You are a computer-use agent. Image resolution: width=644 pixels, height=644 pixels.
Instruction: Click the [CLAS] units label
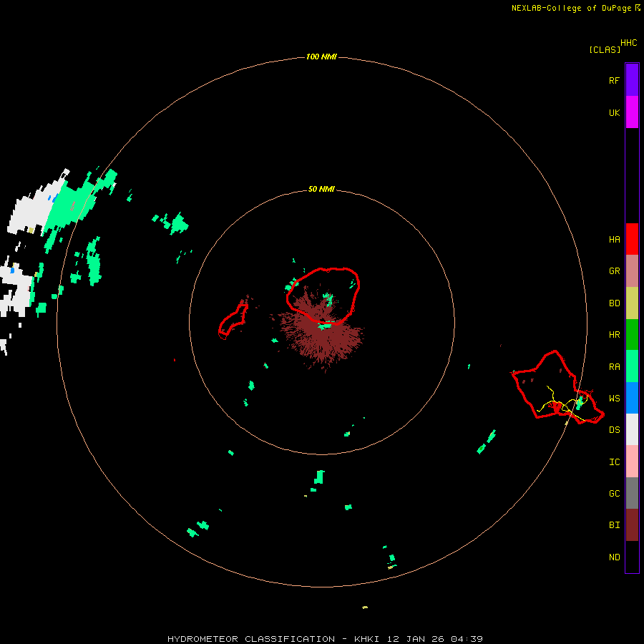[605, 49]
